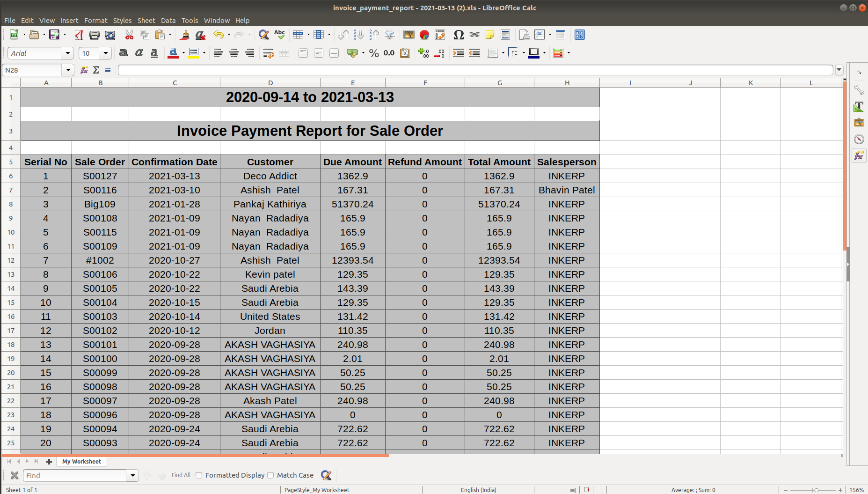Screen dimensions: 868x494
Task: Open the Undo history dropdown arrow
Action: click(x=229, y=35)
